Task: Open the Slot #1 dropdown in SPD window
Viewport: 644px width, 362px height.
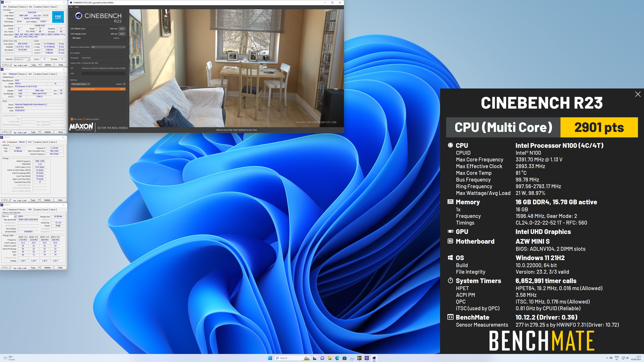Action: (x=9, y=216)
